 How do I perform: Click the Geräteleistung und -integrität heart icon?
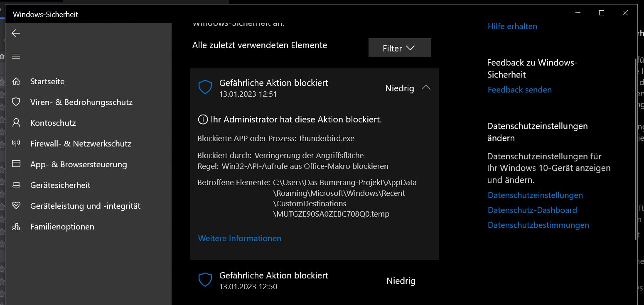tap(16, 206)
